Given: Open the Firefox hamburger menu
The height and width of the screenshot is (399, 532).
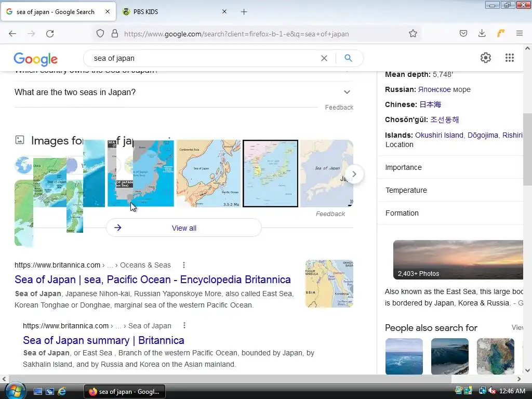Looking at the screenshot, I should pos(520,33).
